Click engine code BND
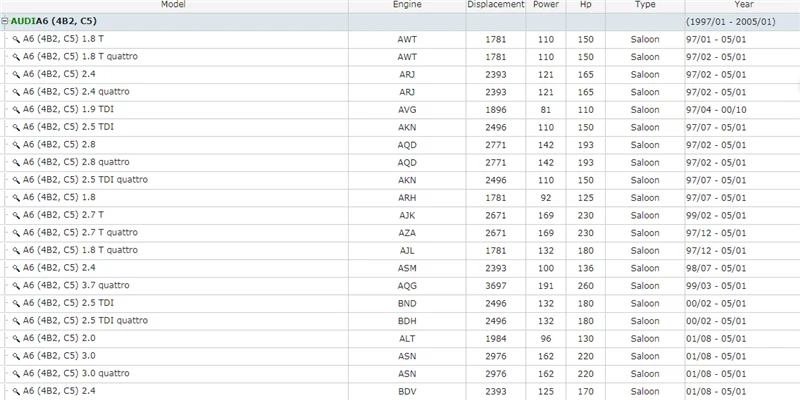800x400 pixels. 407,303
